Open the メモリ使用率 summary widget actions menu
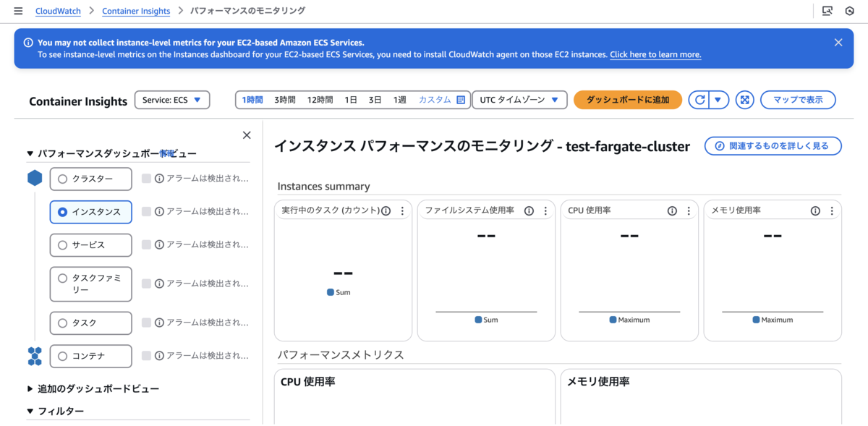This screenshot has height=426, width=868. click(832, 211)
